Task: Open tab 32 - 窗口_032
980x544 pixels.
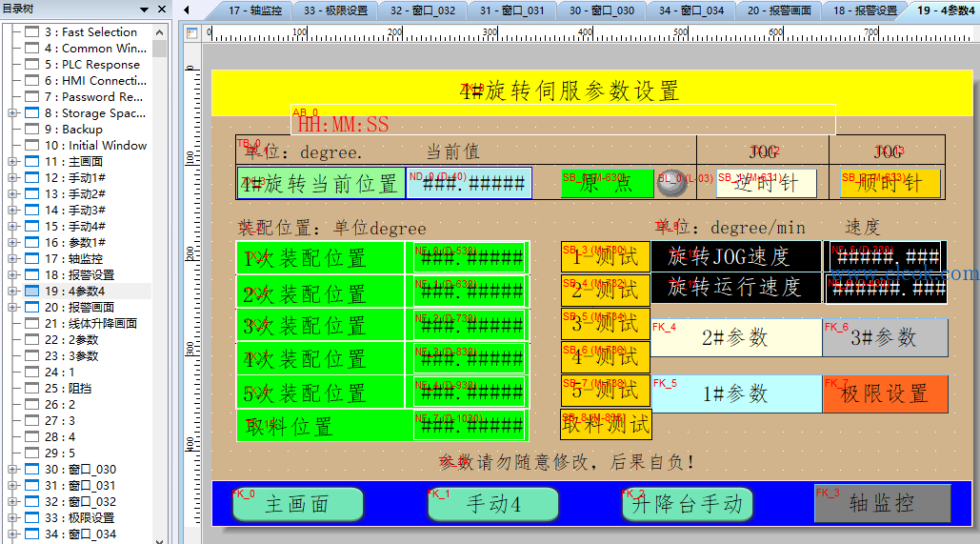Action: 423,10
